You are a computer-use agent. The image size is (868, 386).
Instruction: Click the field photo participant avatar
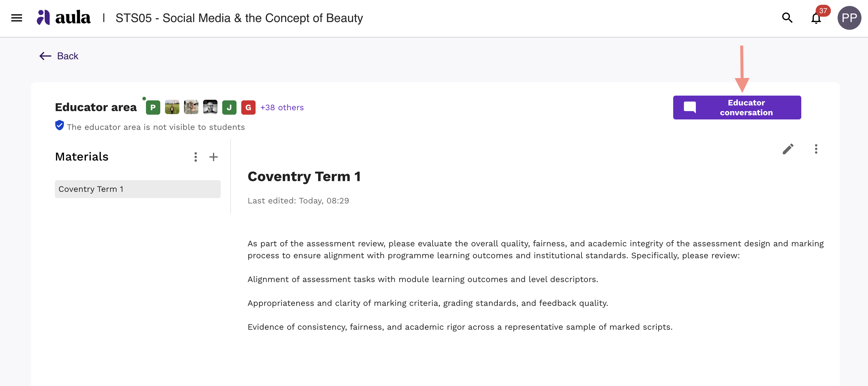click(x=172, y=108)
